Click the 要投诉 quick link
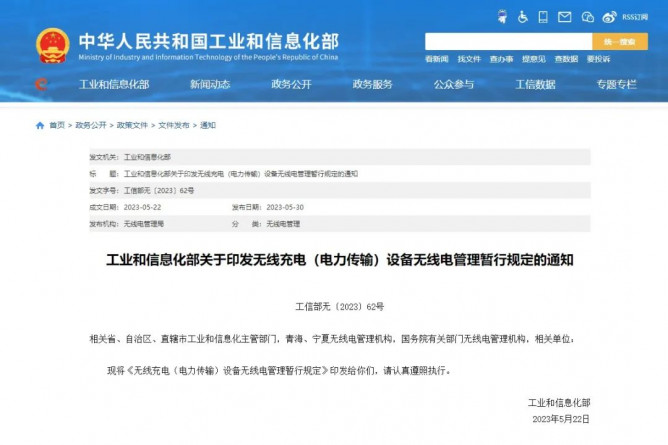The height and width of the screenshot is (445, 668). pyautogui.click(x=598, y=59)
